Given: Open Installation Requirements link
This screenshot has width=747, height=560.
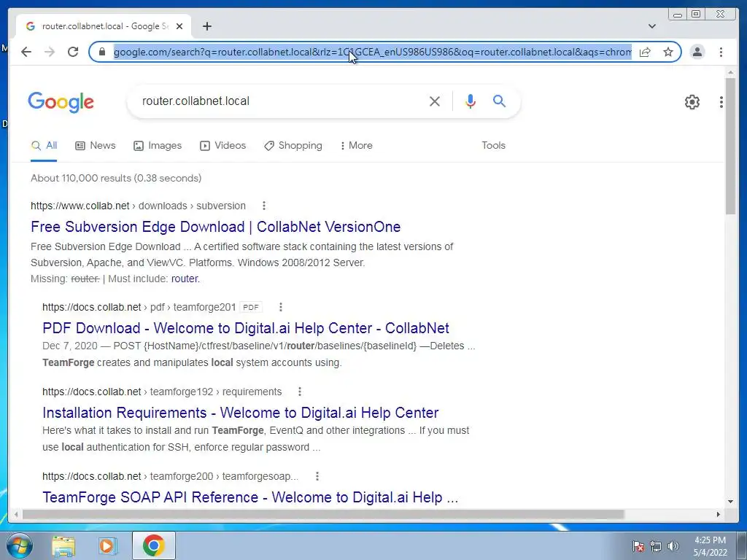Looking at the screenshot, I should coord(240,413).
